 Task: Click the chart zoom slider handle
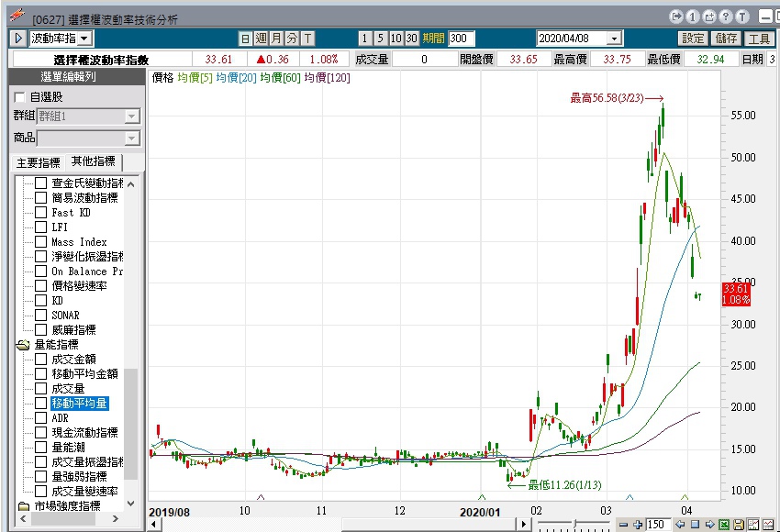(x=575, y=524)
